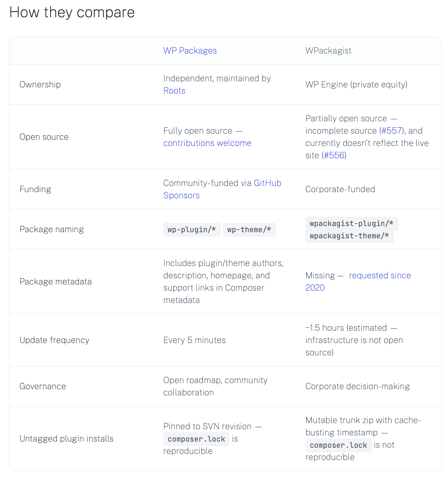This screenshot has height=481, width=448.
Task: Click the "Update frequency" row label
Action: point(54,340)
